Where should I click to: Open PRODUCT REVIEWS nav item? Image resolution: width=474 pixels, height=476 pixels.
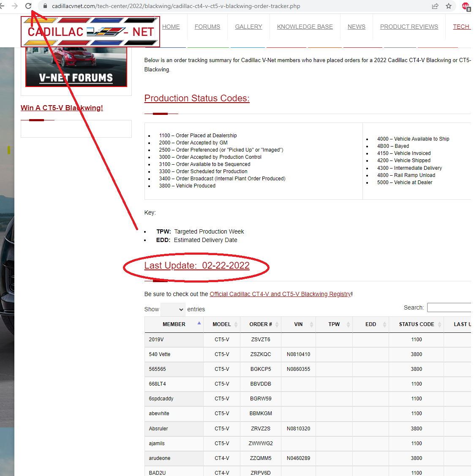(409, 27)
